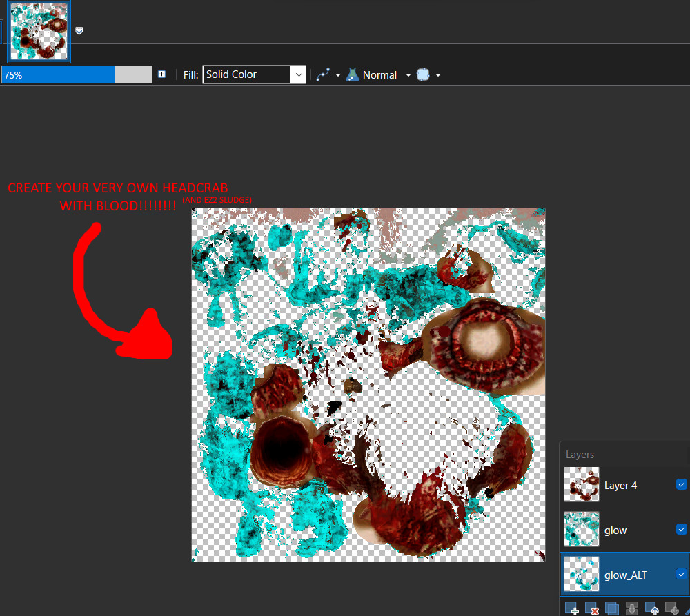
Task: Hide the Layer 4 layer
Action: (682, 484)
